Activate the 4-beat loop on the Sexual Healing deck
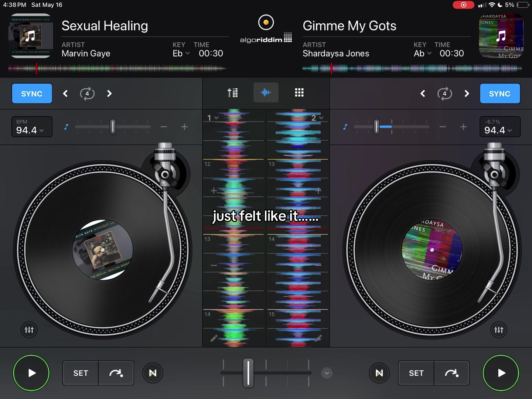Image resolution: width=532 pixels, height=399 pixels. (x=87, y=93)
